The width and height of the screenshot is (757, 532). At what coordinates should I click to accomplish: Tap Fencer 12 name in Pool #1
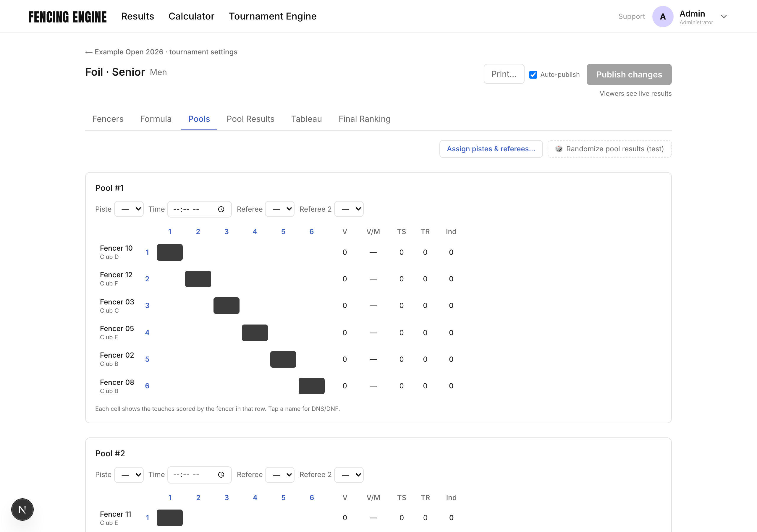tap(116, 275)
